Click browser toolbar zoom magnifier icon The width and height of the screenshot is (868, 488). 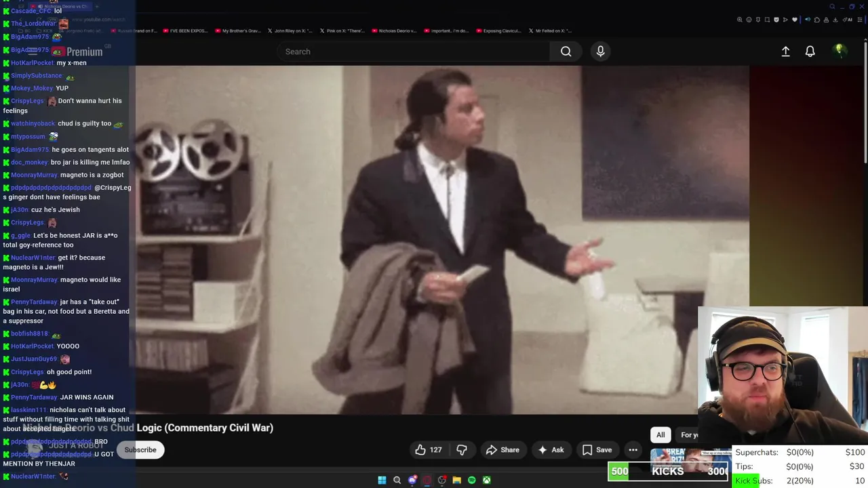tap(740, 20)
